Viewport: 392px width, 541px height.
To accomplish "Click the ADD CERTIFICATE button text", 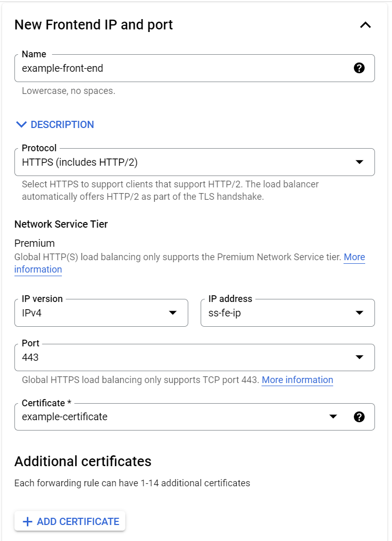I will click(x=78, y=522).
